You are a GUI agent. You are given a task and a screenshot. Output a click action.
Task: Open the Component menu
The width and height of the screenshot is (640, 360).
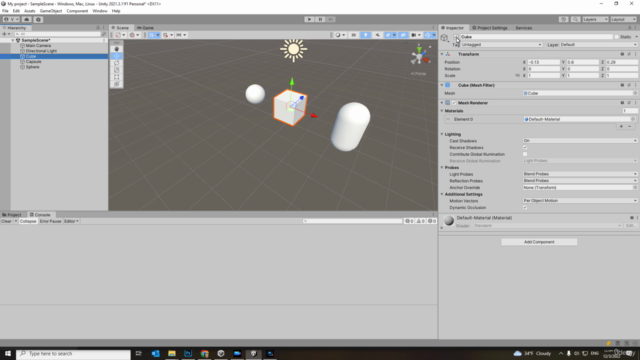(x=77, y=11)
